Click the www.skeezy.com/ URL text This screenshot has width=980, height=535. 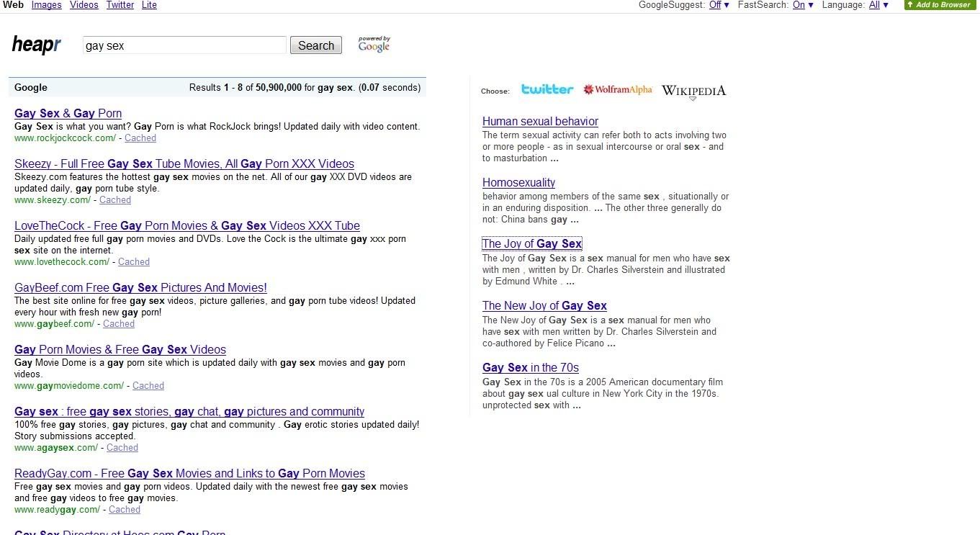pyautogui.click(x=53, y=200)
